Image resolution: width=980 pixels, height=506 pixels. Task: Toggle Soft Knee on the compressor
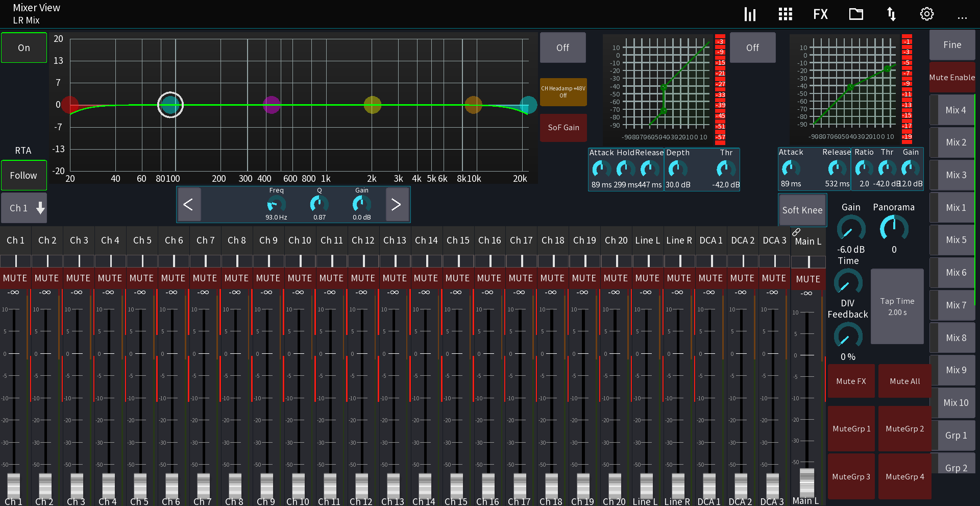click(802, 210)
